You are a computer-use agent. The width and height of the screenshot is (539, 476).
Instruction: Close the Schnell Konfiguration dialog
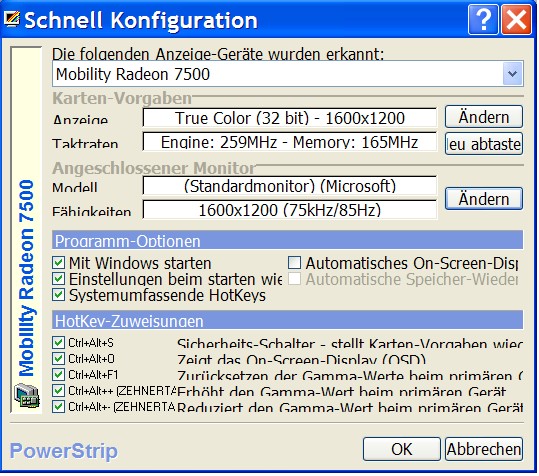pos(516,20)
